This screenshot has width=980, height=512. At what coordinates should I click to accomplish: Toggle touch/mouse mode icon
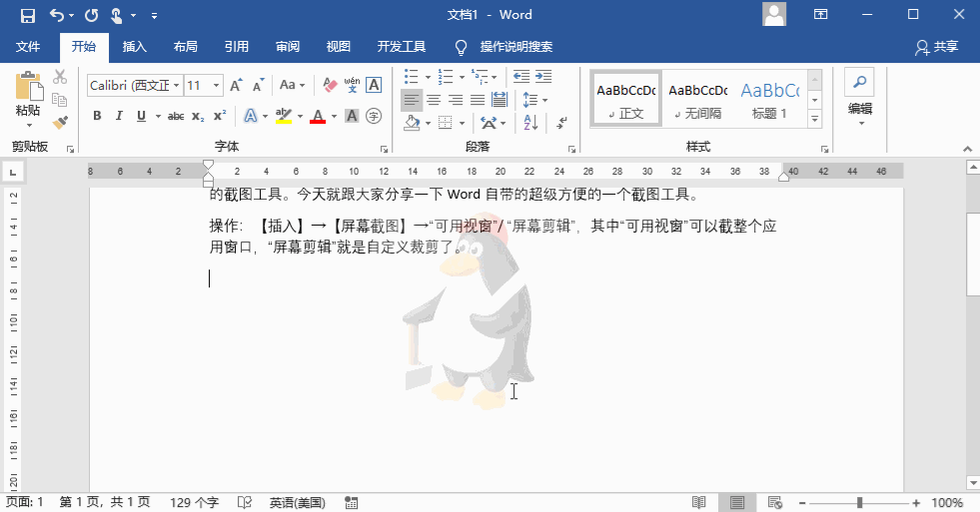coord(116,15)
